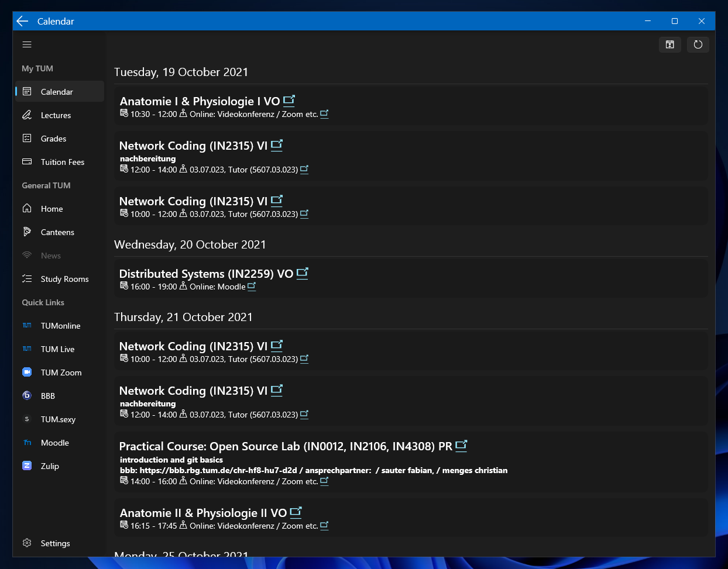Click the Home house icon
Viewport: 728px width, 569px height.
[x=27, y=208]
